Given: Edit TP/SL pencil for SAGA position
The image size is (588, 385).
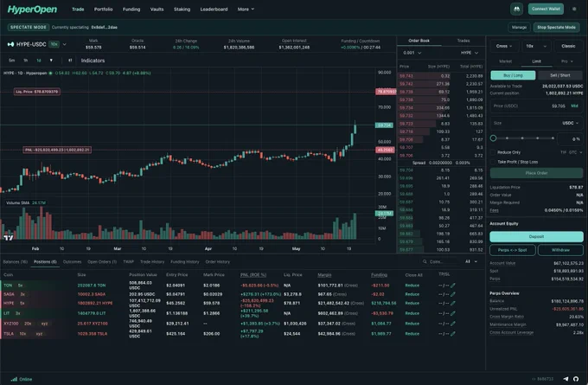Looking at the screenshot, I should (x=453, y=294).
